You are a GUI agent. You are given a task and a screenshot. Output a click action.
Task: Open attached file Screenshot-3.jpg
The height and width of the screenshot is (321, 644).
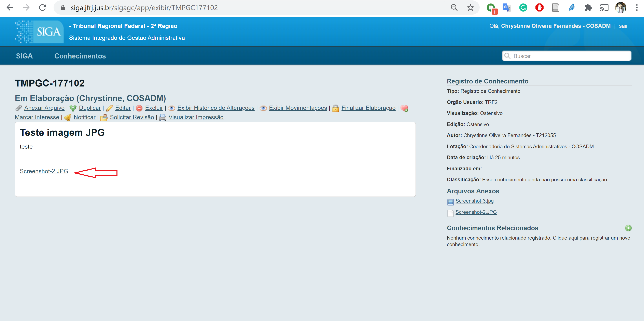474,201
